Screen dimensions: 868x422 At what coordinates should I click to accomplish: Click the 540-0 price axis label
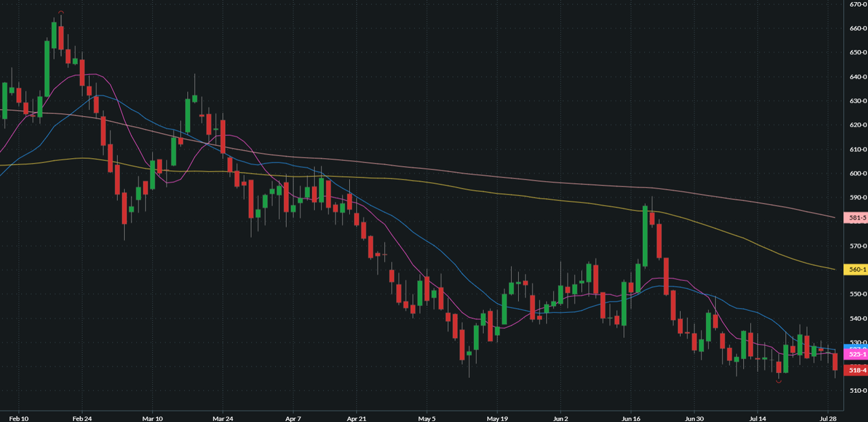[858, 319]
